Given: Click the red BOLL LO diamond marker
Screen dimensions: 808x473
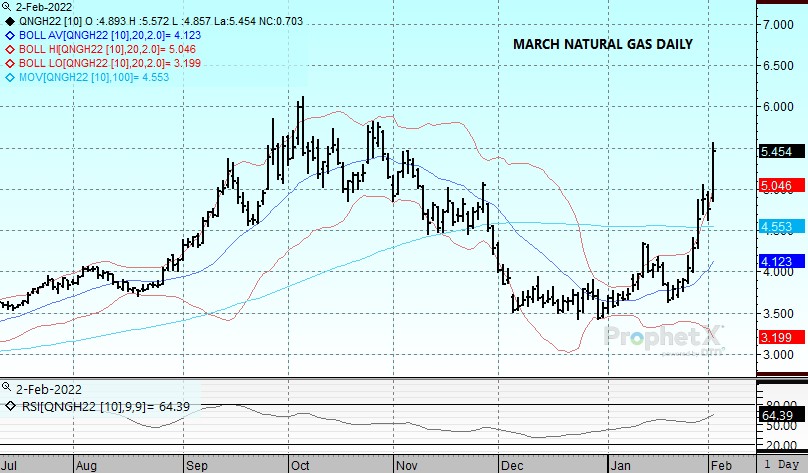Looking at the screenshot, I should coord(10,62).
